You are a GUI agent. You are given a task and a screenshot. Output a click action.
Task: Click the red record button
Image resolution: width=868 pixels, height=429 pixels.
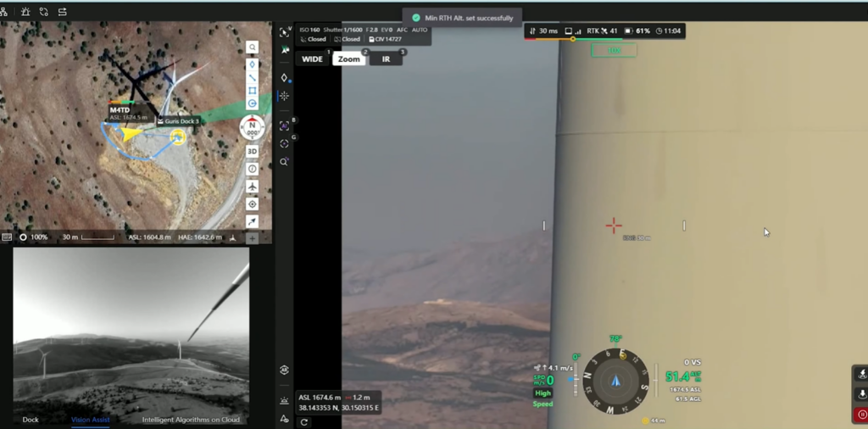pos(862,415)
